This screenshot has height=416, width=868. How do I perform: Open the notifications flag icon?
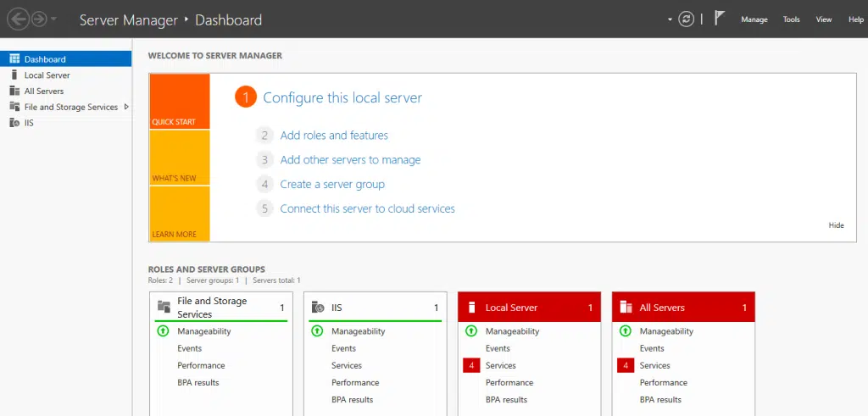pos(720,19)
